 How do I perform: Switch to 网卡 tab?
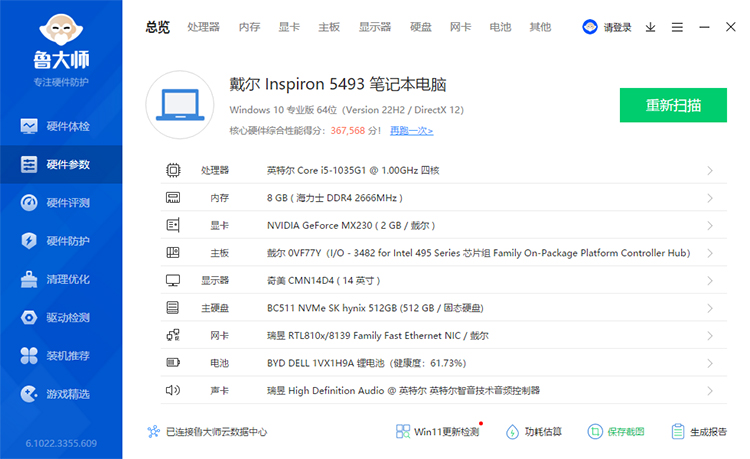point(461,27)
